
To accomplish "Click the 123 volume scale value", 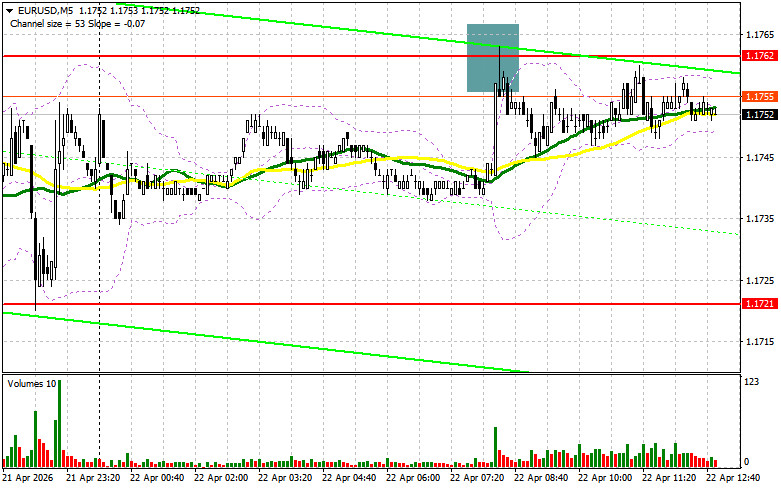I will (752, 382).
